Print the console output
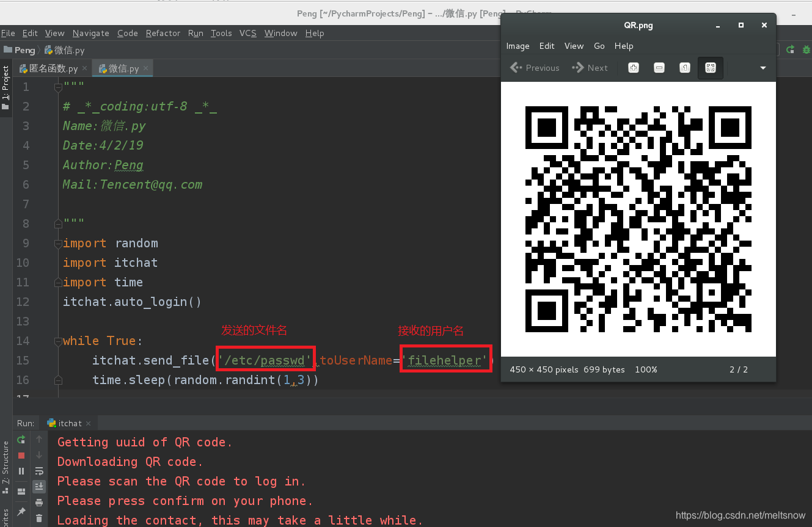812x527 pixels. click(x=39, y=503)
